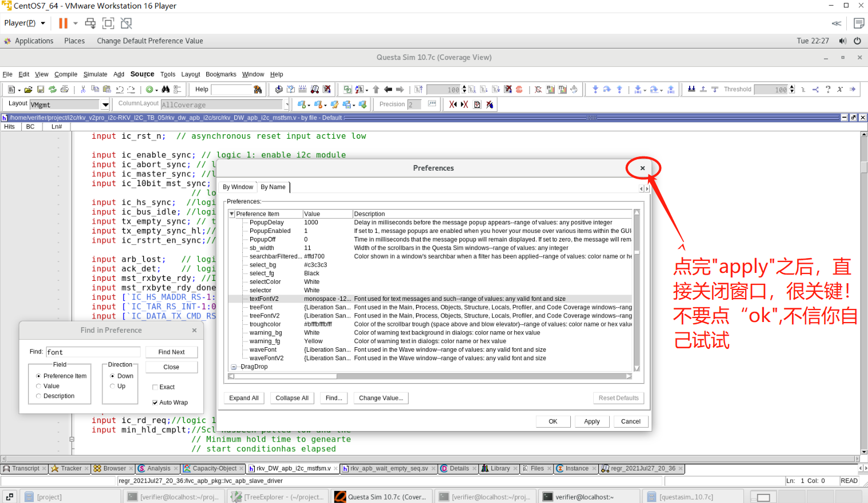Click the Preferences list horizontal scrollbar
The width and height of the screenshot is (868, 503).
click(x=430, y=376)
